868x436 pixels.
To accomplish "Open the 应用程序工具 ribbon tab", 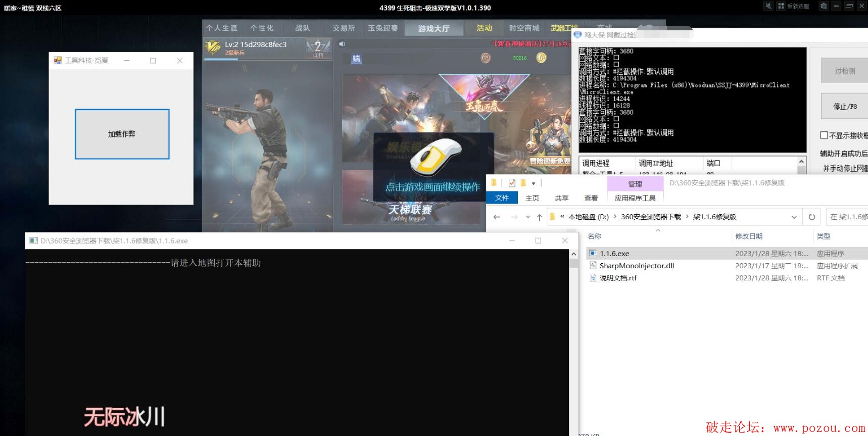I will (635, 198).
